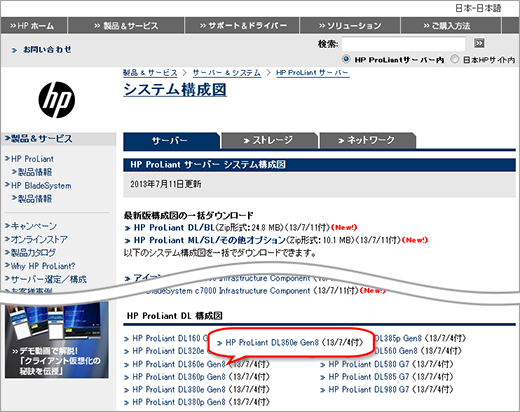Click 日本-日本語 language label
The width and height of the screenshot is (520, 412).
click(x=478, y=8)
